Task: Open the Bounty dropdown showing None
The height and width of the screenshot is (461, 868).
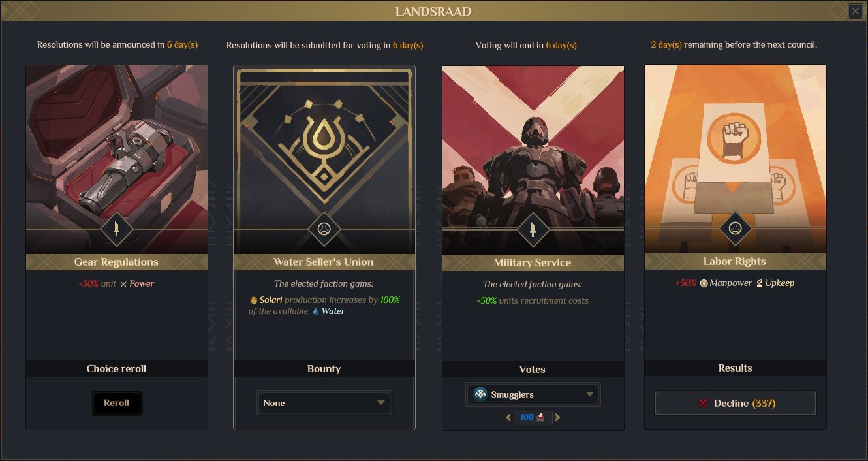Action: (324, 403)
